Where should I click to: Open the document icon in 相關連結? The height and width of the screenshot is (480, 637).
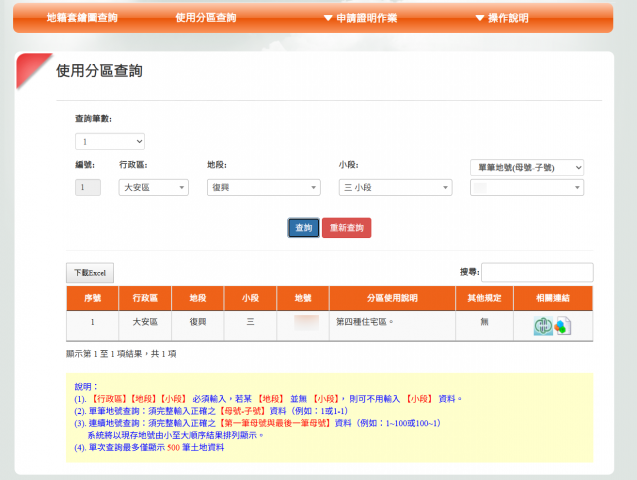[563, 326]
